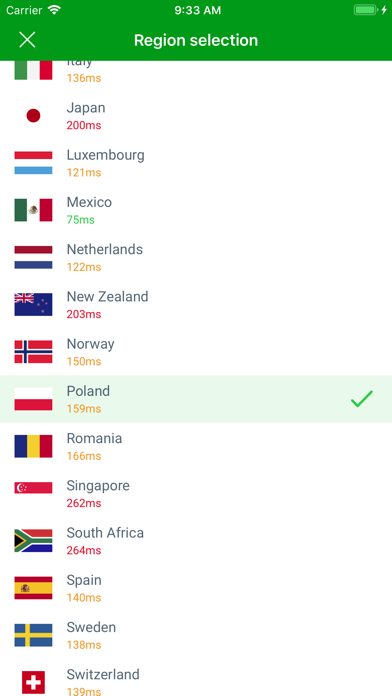392x696 pixels.
Task: Tap the Japan flag icon
Action: 33,116
